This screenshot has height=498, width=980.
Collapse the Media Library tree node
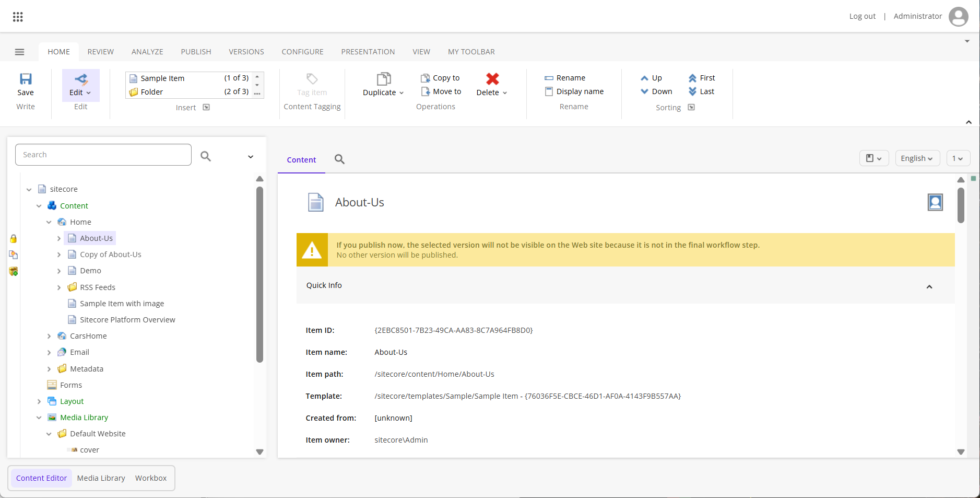[39, 418]
